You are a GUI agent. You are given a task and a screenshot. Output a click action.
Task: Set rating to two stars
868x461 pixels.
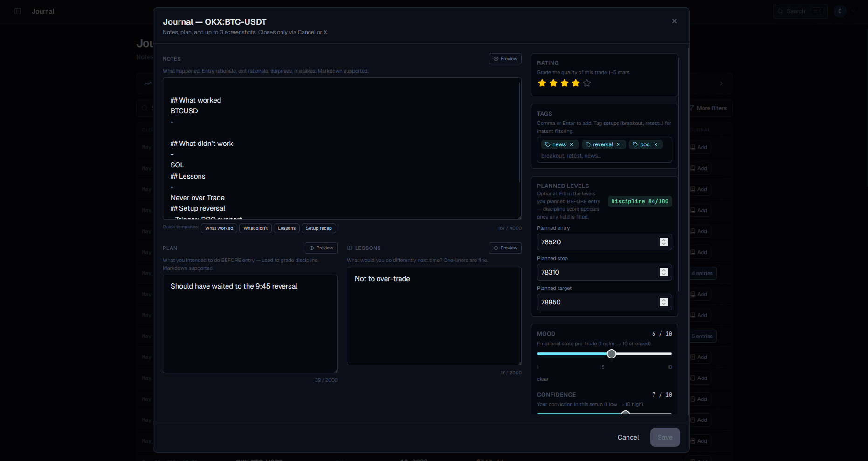click(553, 83)
